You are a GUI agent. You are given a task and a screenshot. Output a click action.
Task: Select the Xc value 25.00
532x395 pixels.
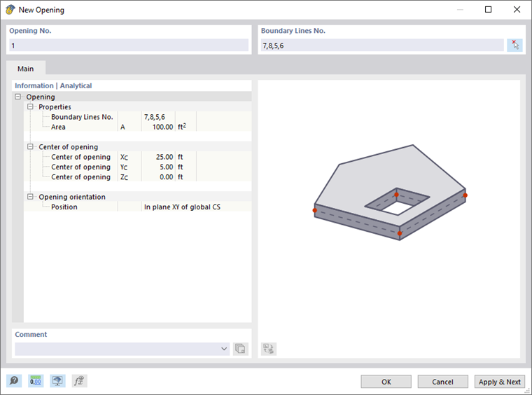[164, 157]
